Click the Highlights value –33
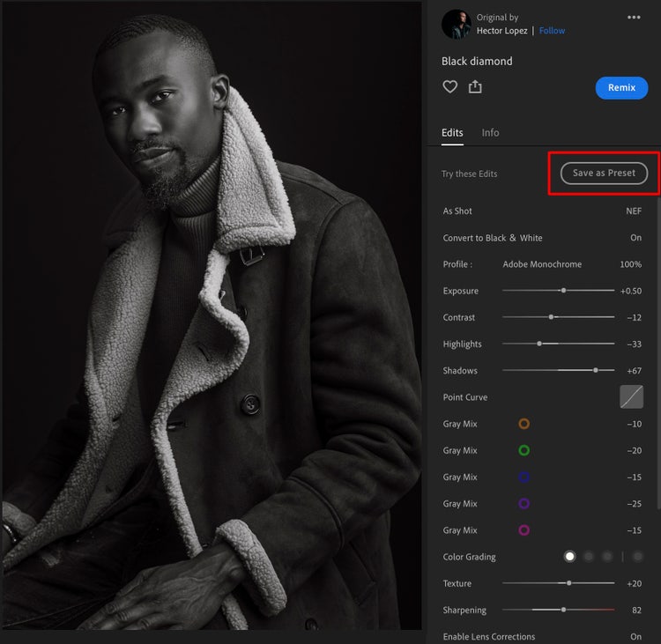661x644 pixels. (x=634, y=344)
